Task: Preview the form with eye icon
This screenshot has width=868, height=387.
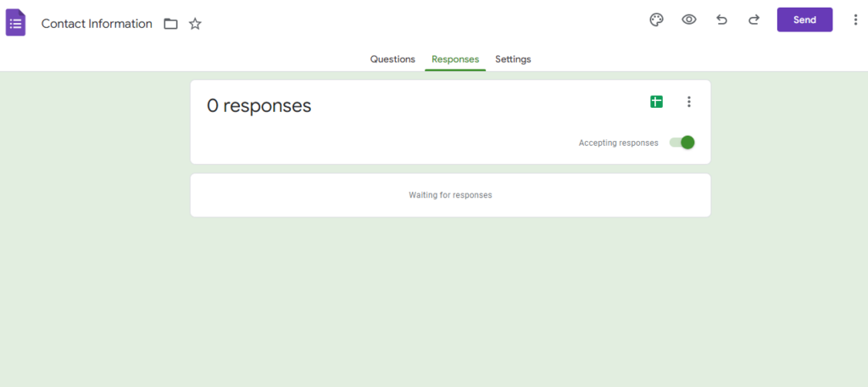Action: [688, 20]
